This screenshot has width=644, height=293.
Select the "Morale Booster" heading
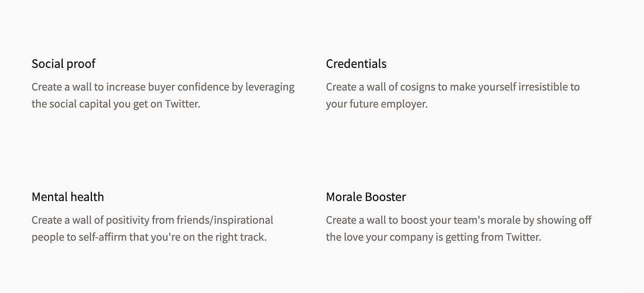pyautogui.click(x=366, y=197)
